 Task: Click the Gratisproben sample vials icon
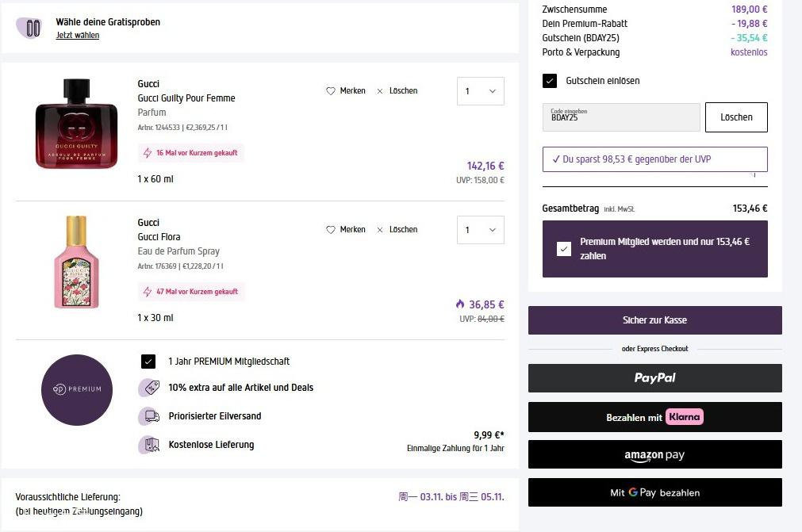33,28
